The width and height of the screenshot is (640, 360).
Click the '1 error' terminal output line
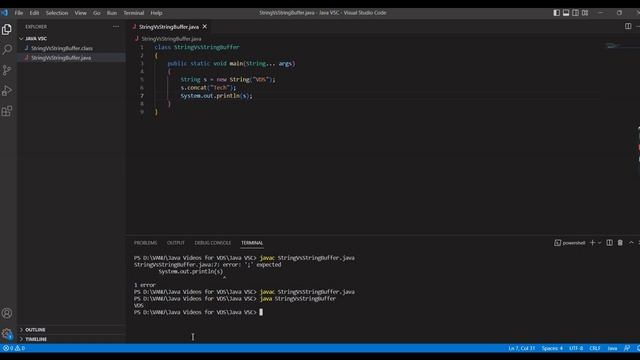[144, 285]
